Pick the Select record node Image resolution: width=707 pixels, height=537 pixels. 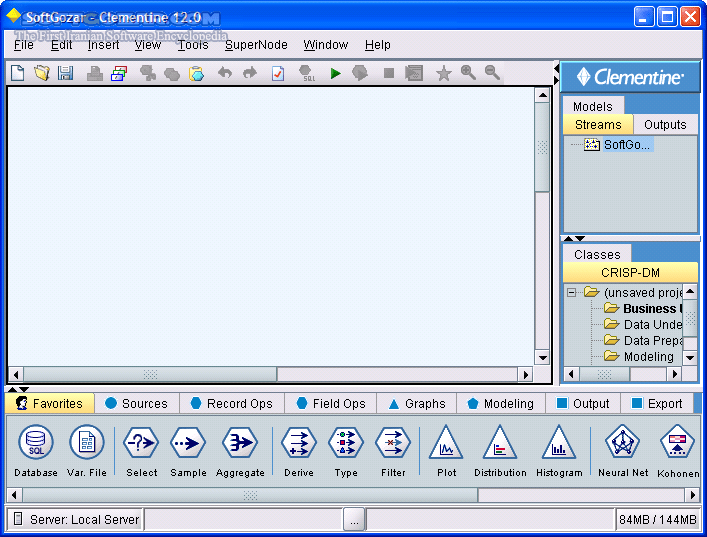click(x=141, y=450)
